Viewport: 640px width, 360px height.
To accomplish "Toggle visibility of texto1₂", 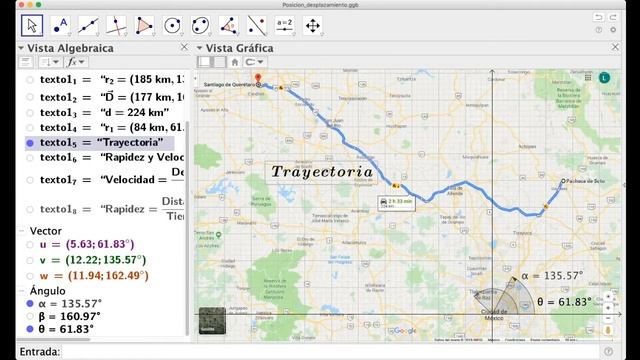I will coord(30,97).
